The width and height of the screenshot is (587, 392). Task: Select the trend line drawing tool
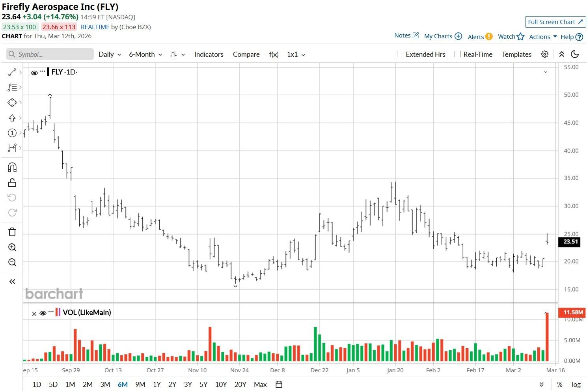12,72
